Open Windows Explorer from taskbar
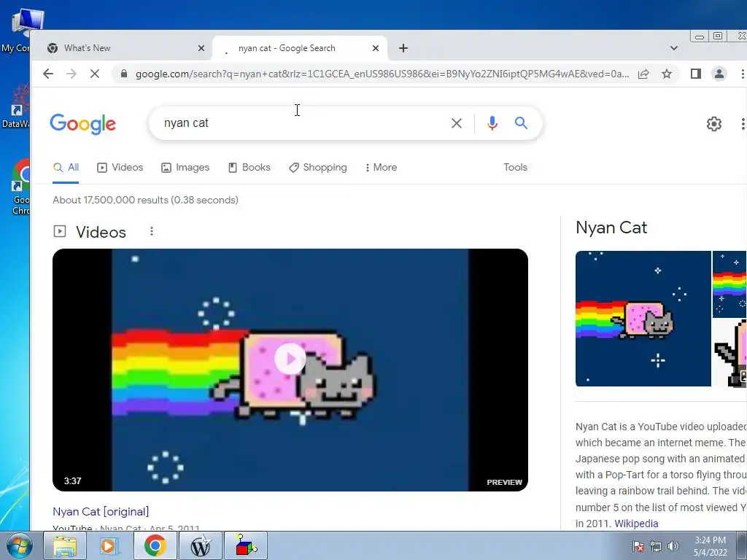Image resolution: width=747 pixels, height=560 pixels. tap(65, 545)
